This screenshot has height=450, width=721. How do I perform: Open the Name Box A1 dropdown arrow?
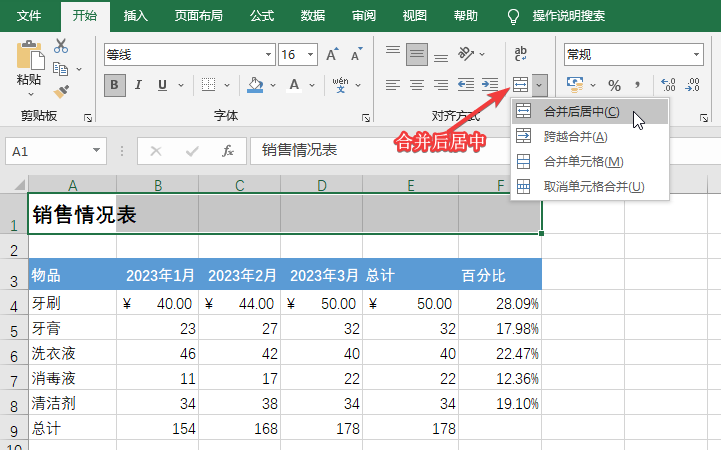click(96, 150)
